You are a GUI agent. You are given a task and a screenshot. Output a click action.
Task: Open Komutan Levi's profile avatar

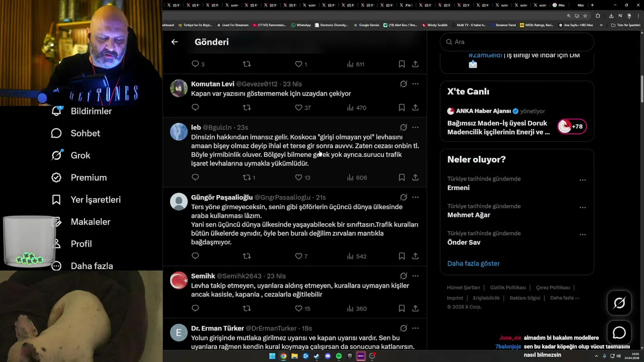[179, 88]
